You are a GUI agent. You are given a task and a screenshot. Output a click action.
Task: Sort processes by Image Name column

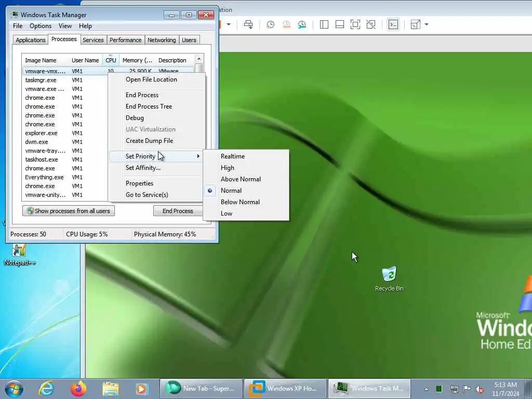click(45, 60)
